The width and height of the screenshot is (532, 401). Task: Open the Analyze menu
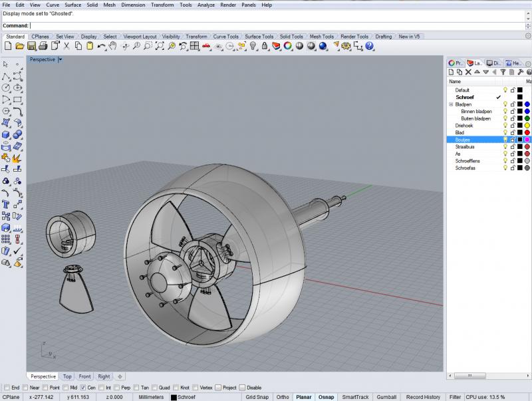206,5
